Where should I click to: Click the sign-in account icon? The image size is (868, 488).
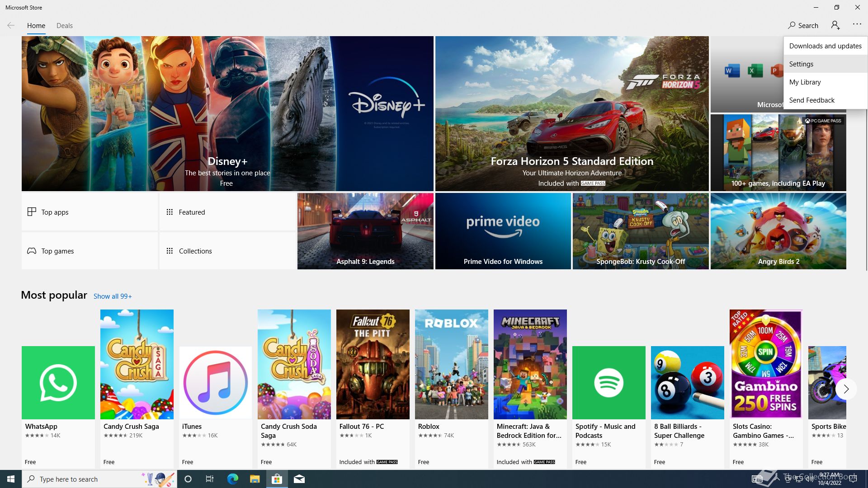(x=835, y=25)
